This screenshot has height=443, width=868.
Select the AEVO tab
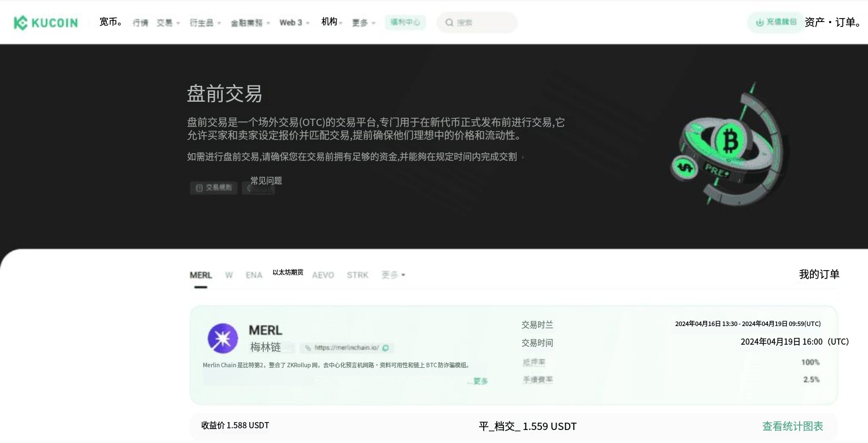tap(323, 275)
